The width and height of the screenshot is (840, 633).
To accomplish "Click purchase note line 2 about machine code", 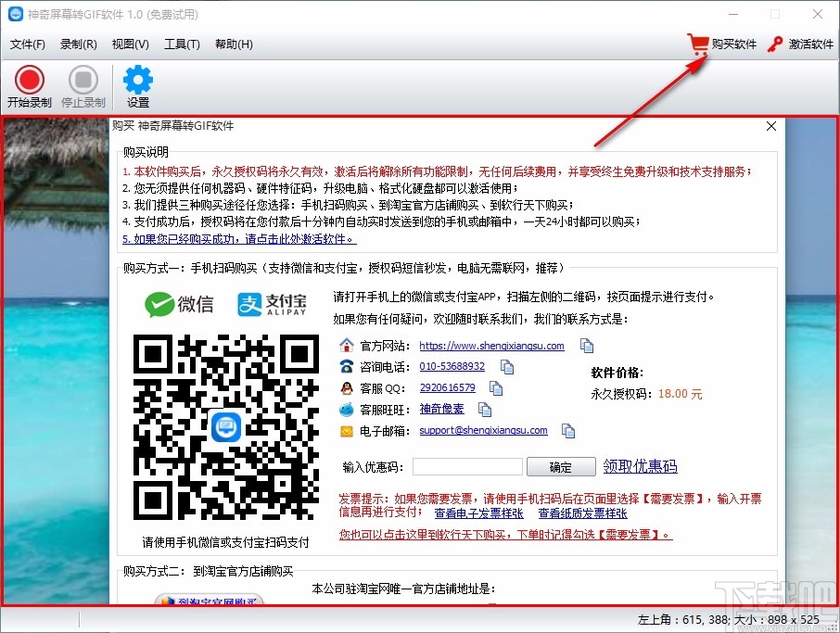I will (321, 188).
